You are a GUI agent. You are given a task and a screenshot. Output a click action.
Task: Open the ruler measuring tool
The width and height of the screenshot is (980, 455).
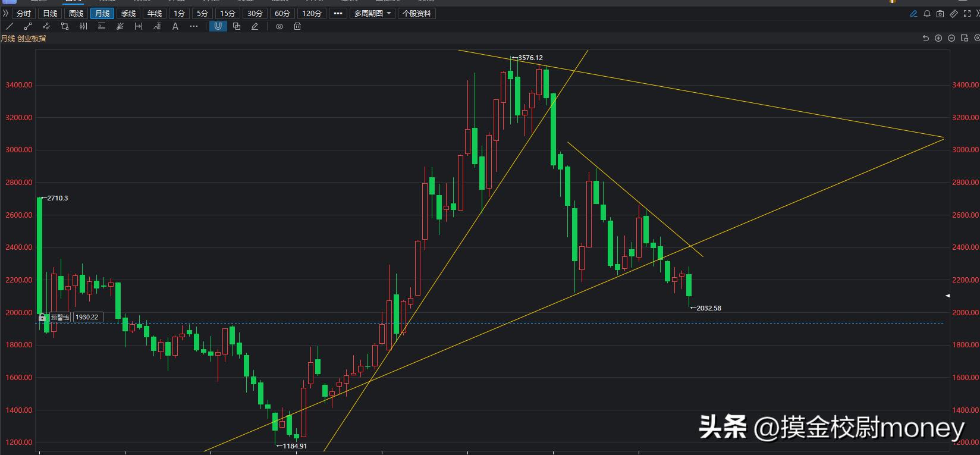(953, 14)
